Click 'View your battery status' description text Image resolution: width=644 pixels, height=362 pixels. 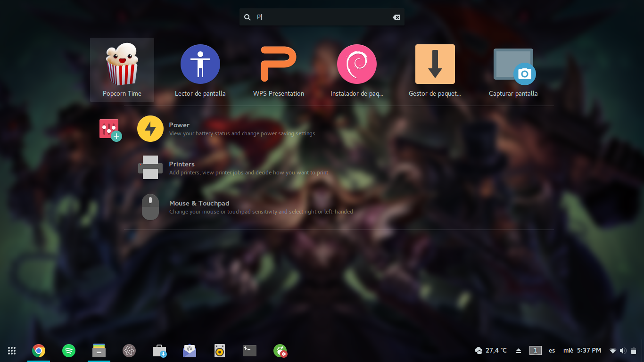coord(242,133)
